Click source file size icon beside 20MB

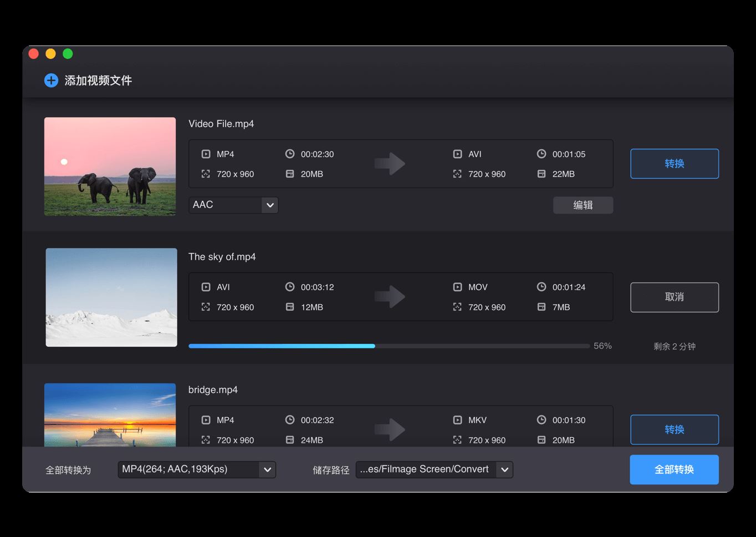tap(290, 174)
